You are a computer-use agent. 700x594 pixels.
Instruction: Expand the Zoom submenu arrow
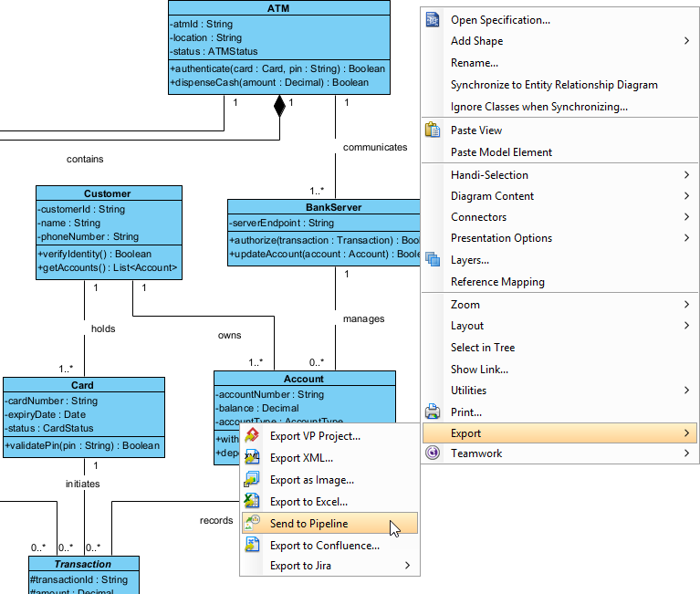[x=686, y=305]
